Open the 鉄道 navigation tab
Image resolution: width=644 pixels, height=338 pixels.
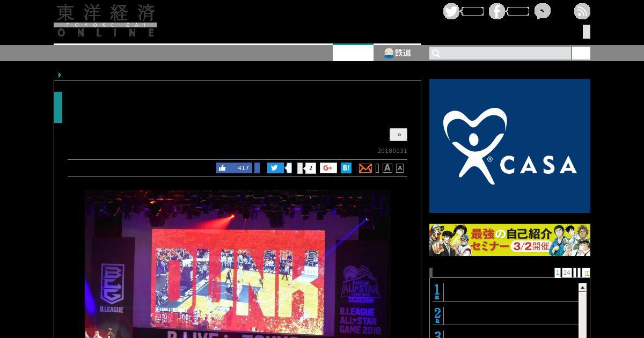[x=397, y=53]
